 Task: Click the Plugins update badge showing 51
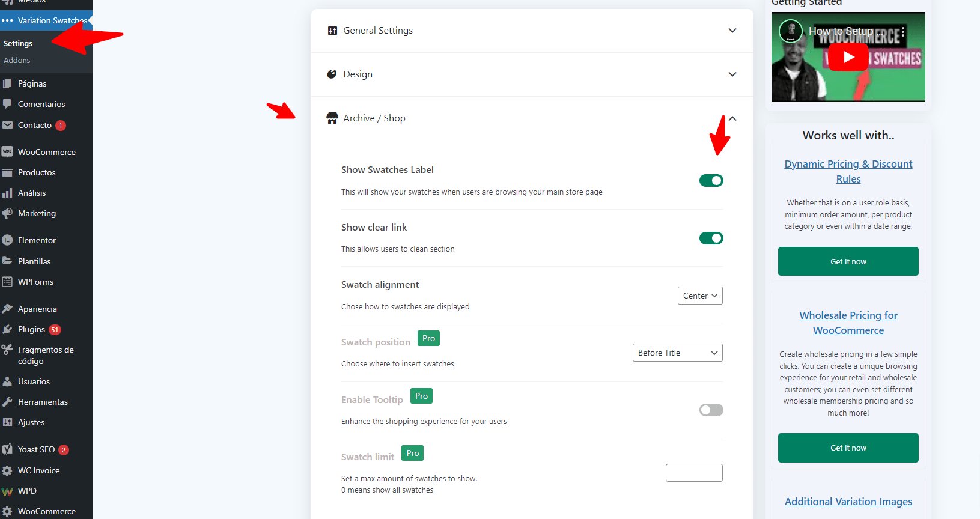coord(55,330)
